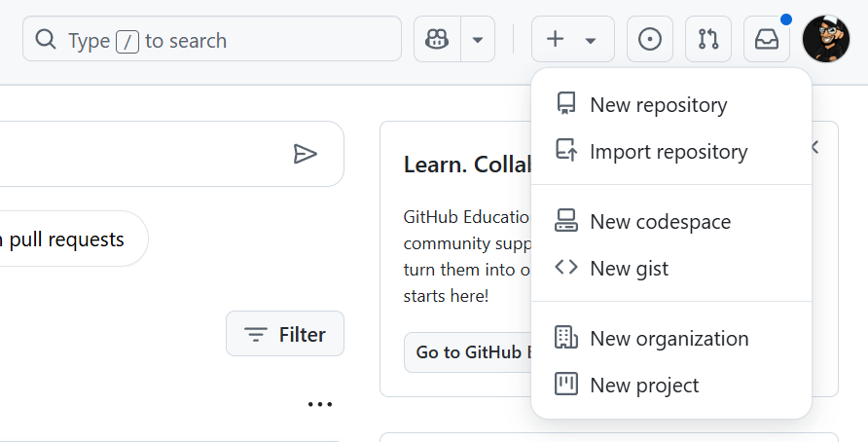Open the Pull requests icon in header
Screen dimensions: 868x442
(x=708, y=39)
